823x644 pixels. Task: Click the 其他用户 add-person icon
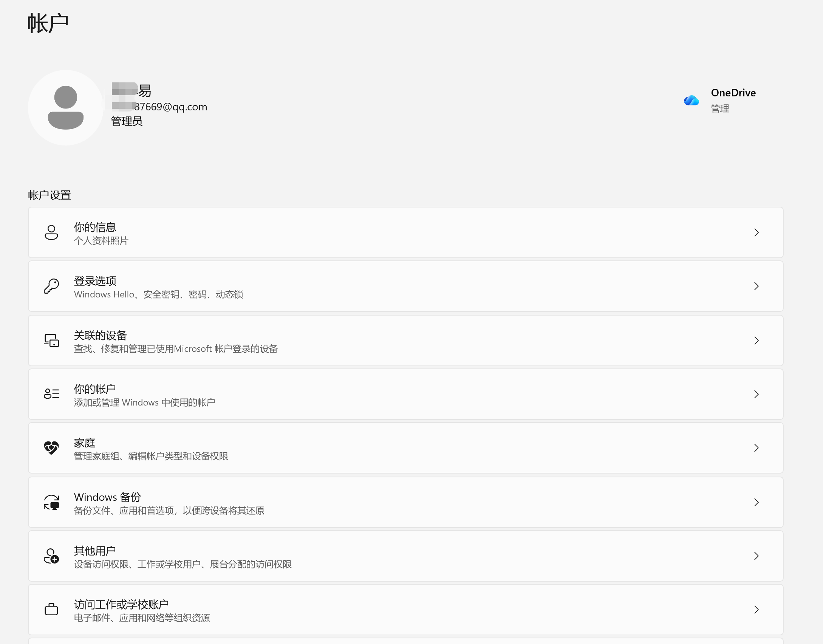(x=51, y=556)
